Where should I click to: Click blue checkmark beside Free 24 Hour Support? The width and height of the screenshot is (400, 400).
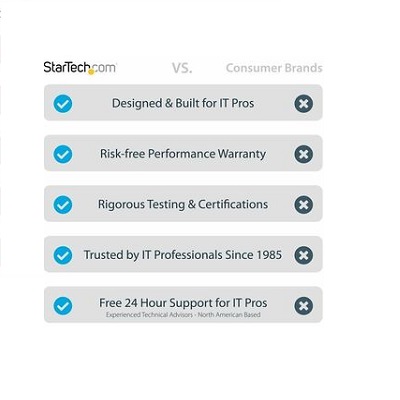[63, 306]
